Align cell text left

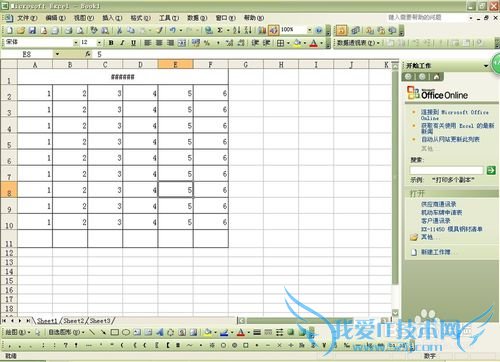148,43
